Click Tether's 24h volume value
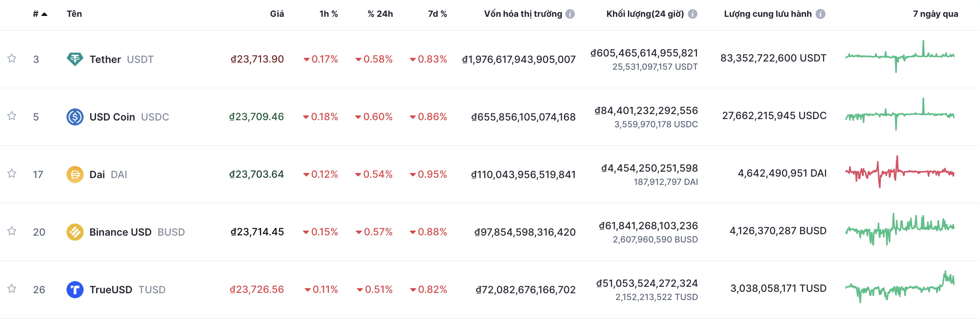980x319 pixels. pyautogui.click(x=644, y=53)
